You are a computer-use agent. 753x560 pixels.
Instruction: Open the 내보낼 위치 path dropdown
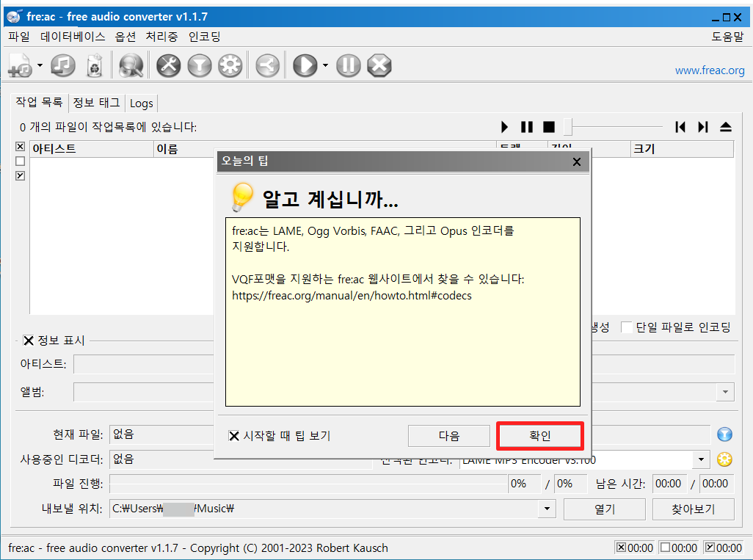pos(547,509)
